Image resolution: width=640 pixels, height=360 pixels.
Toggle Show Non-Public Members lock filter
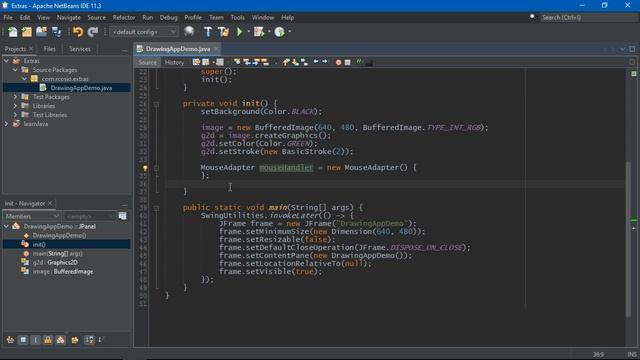[x=48, y=340]
